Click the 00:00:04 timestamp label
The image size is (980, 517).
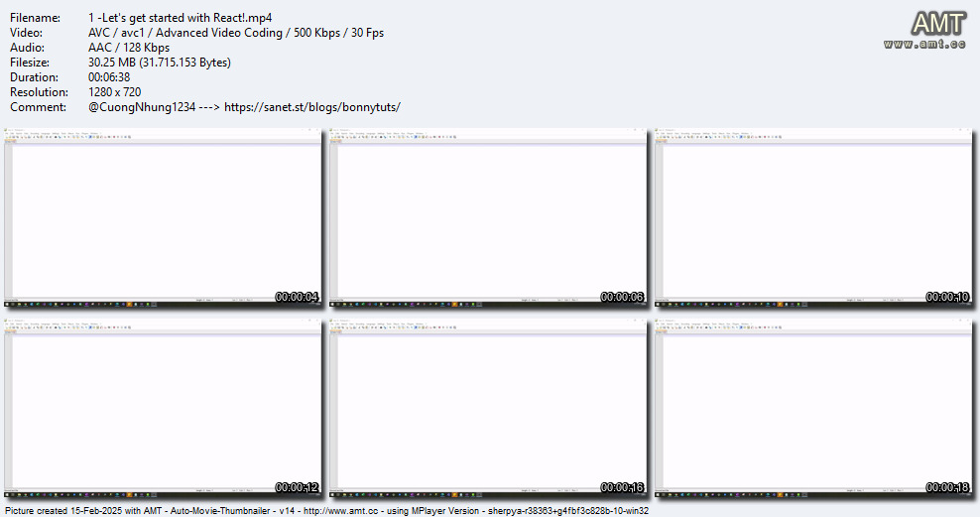coord(297,297)
